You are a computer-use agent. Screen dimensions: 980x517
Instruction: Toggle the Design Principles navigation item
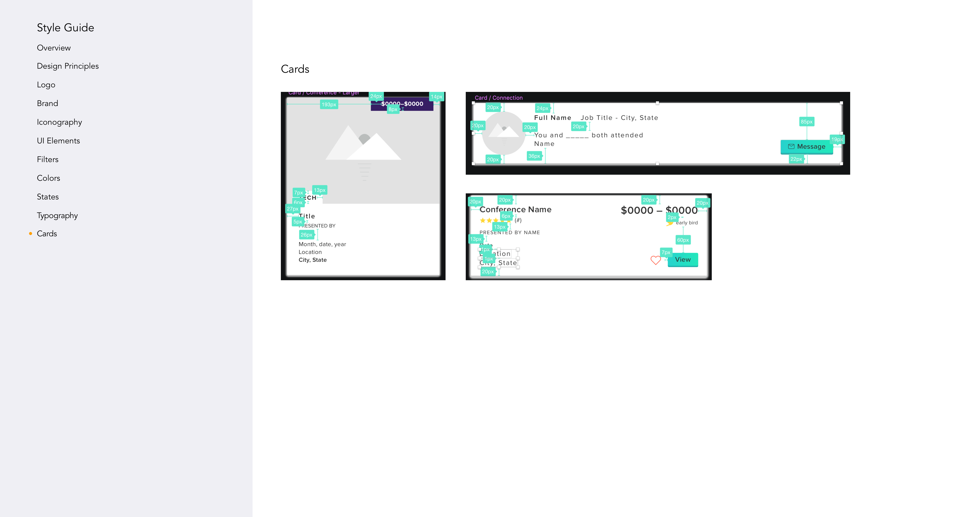tap(68, 65)
